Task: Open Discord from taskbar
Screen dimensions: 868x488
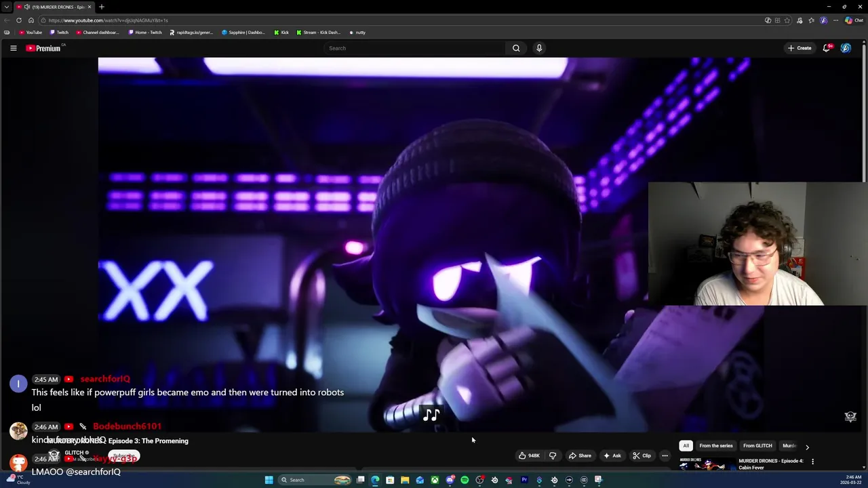Action: coord(450,480)
